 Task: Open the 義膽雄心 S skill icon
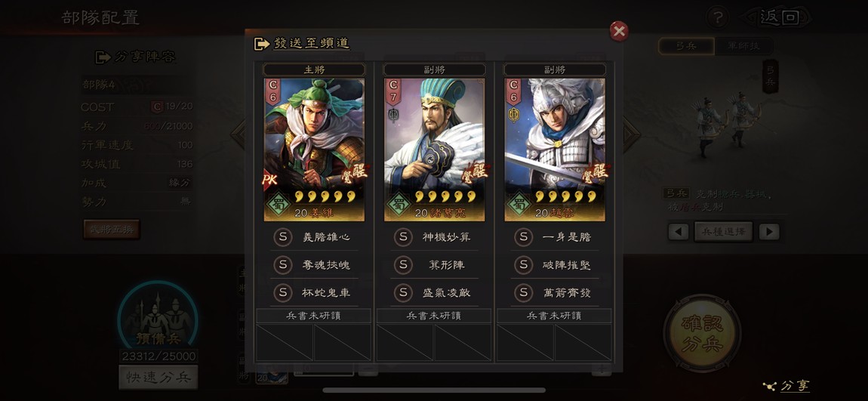click(x=282, y=237)
